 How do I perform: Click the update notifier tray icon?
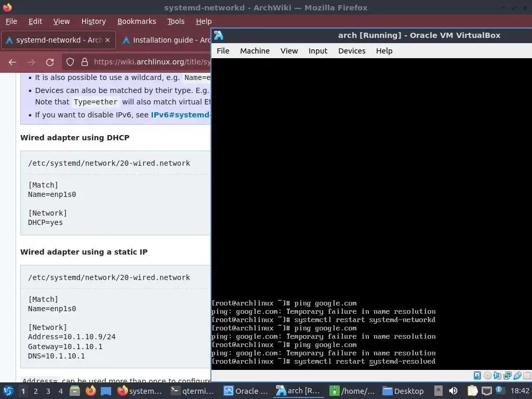coord(499,390)
